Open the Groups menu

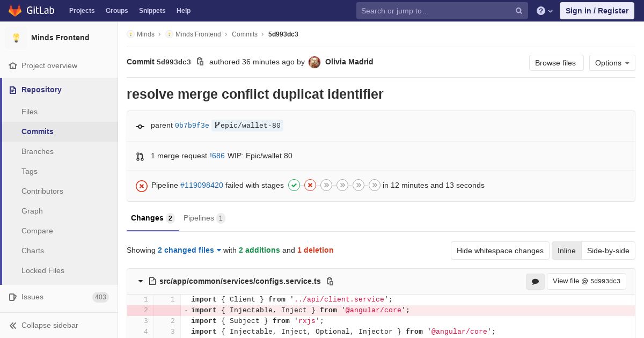[x=116, y=10]
